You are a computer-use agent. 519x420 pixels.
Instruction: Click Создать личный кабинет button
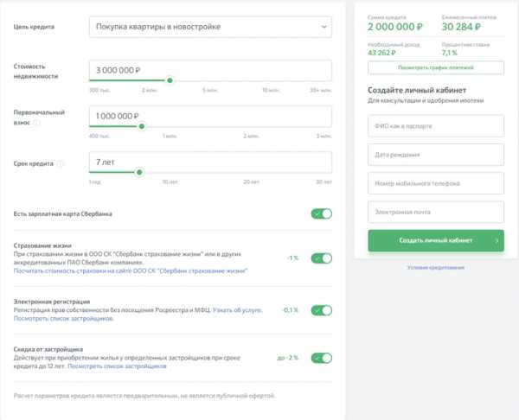(436, 240)
